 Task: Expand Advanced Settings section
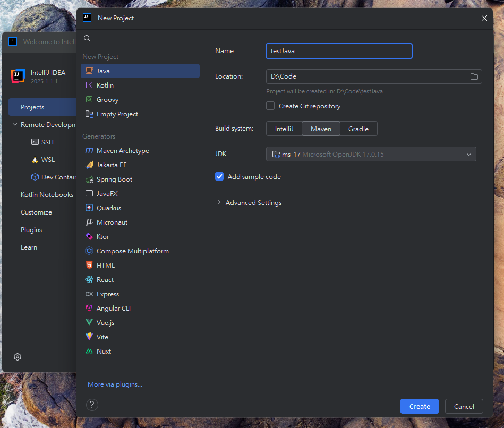219,203
